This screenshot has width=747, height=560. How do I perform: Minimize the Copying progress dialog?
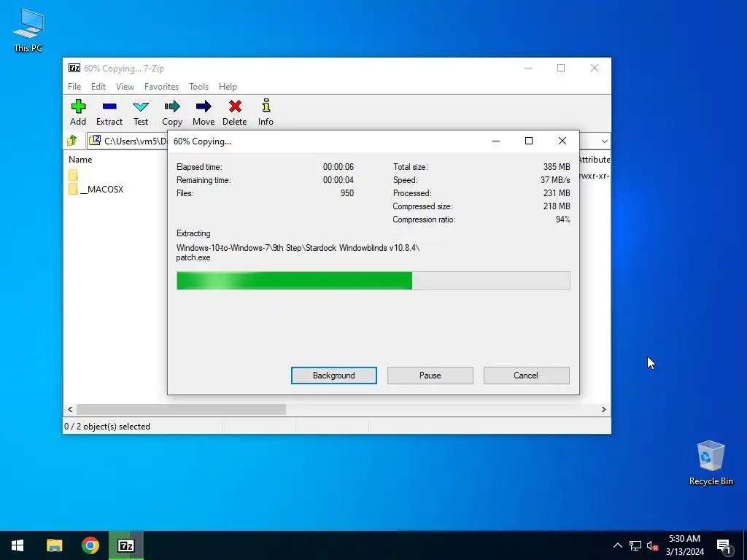click(x=496, y=141)
